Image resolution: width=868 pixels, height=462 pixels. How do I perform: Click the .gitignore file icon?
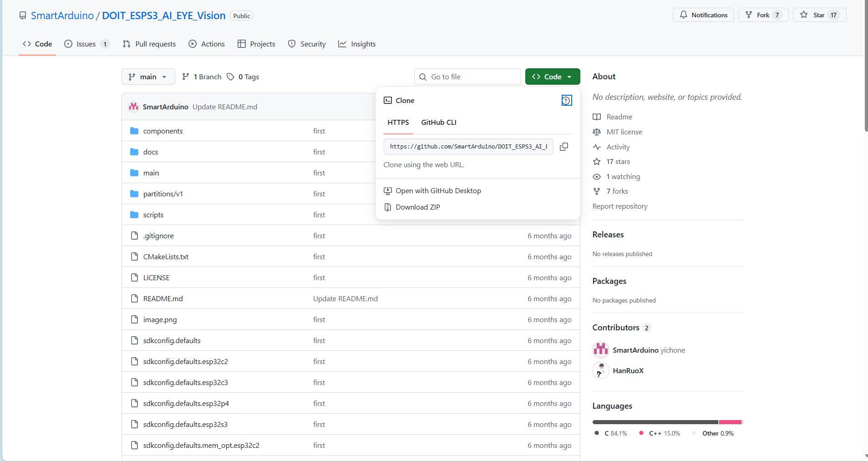pyautogui.click(x=134, y=236)
